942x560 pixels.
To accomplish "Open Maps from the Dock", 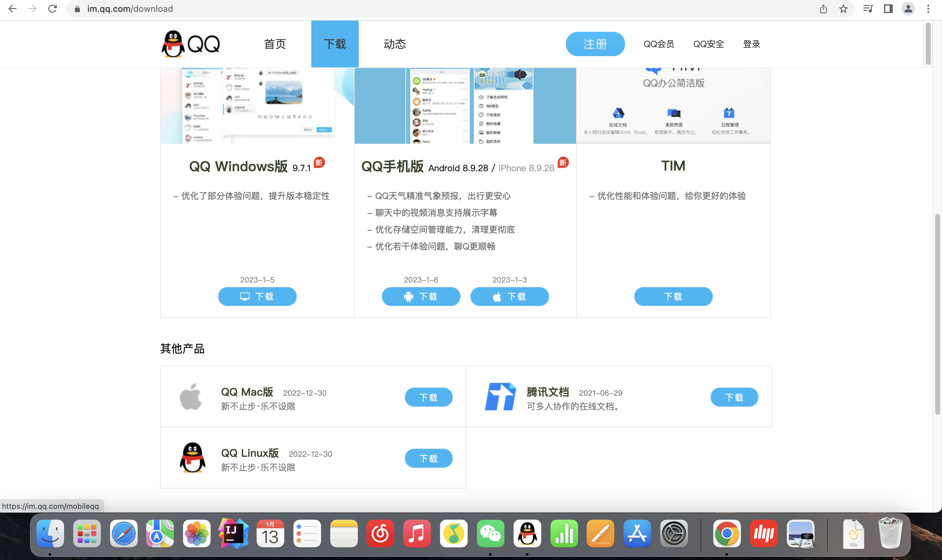I will [x=160, y=533].
